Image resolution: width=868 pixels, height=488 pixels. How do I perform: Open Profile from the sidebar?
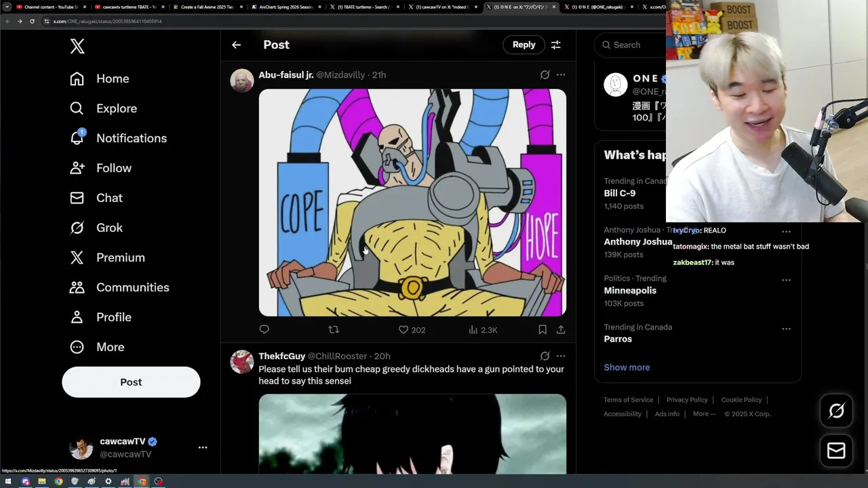[100, 317]
